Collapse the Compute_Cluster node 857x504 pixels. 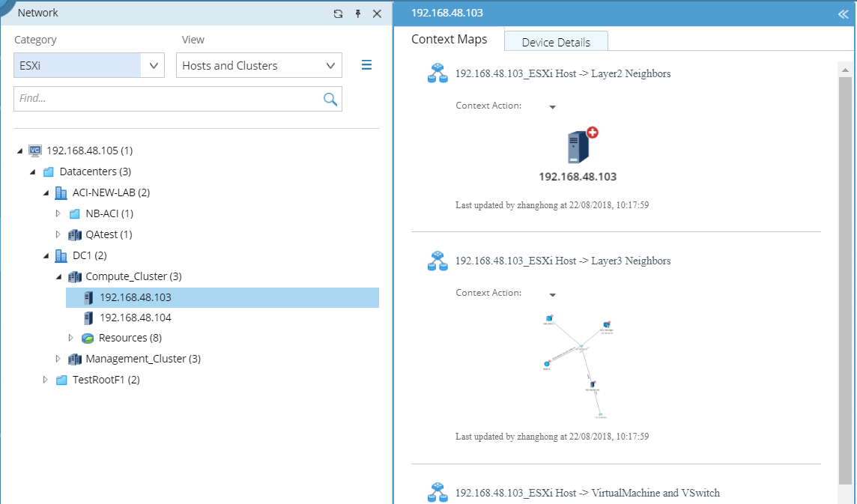point(58,276)
